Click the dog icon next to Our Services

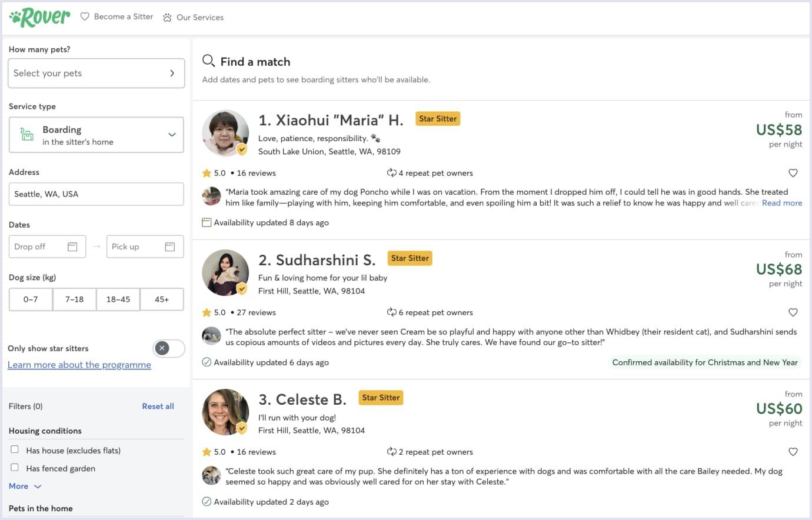click(x=167, y=18)
